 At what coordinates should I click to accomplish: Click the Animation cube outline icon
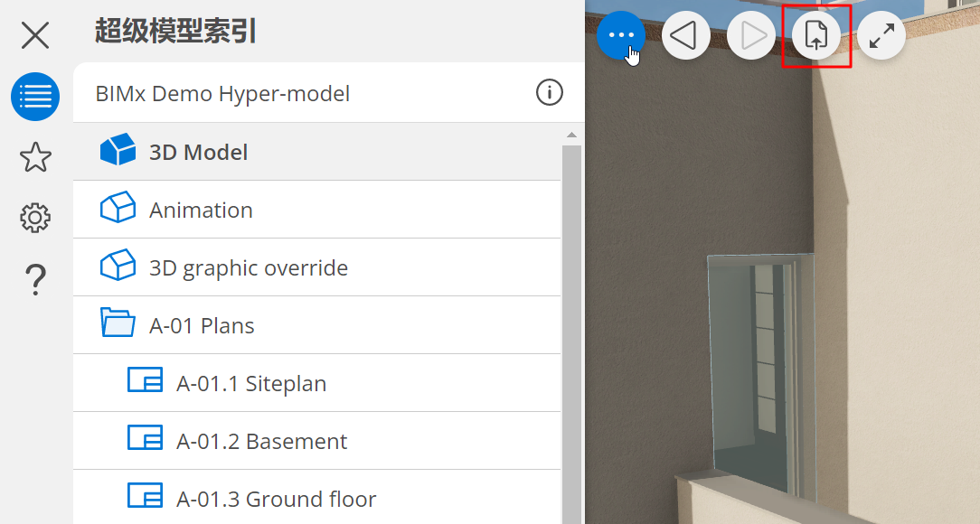pyautogui.click(x=118, y=207)
